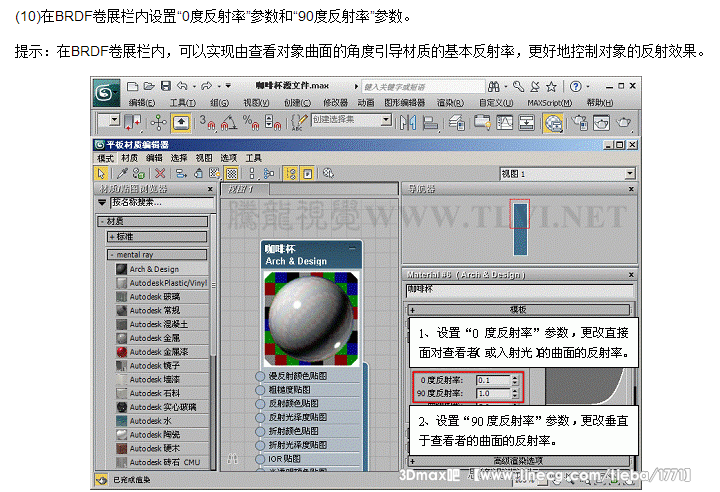Open browser options triangle beside search field

102,203
